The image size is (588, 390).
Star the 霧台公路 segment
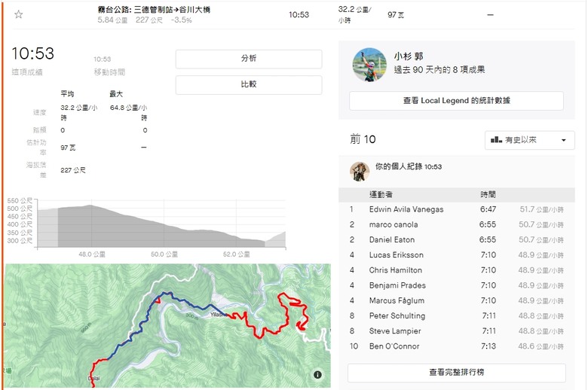tap(18, 14)
